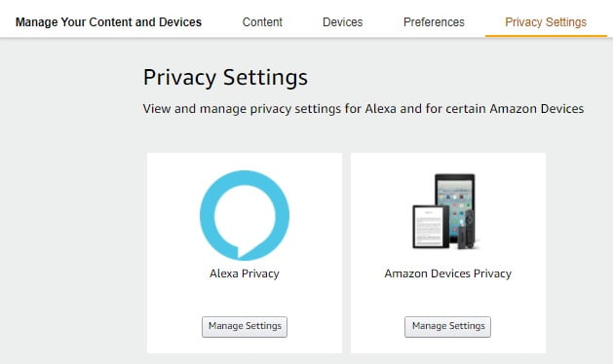The height and width of the screenshot is (364, 613).
Task: Click the Fire TV Stick remote image
Action: [x=469, y=230]
